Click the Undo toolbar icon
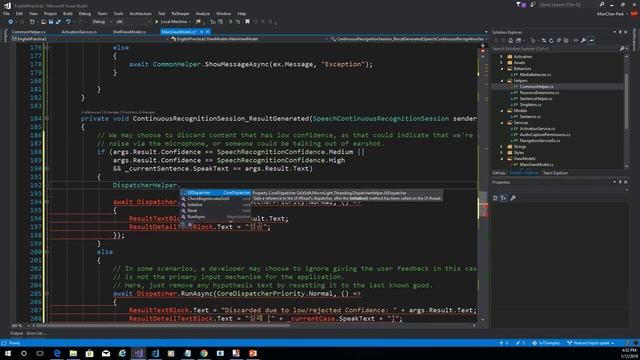 coord(68,22)
